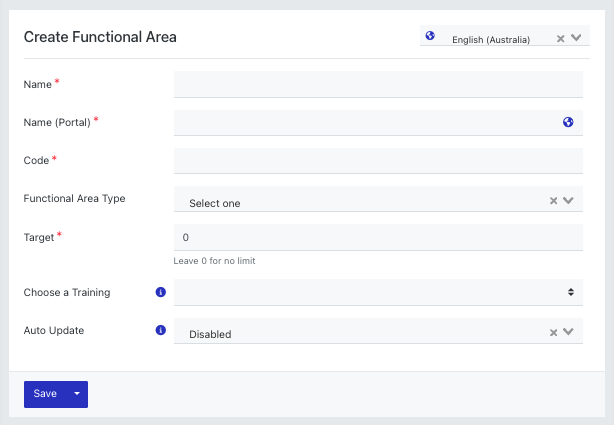614x425 pixels.
Task: Click the Save button
Action: (x=45, y=394)
